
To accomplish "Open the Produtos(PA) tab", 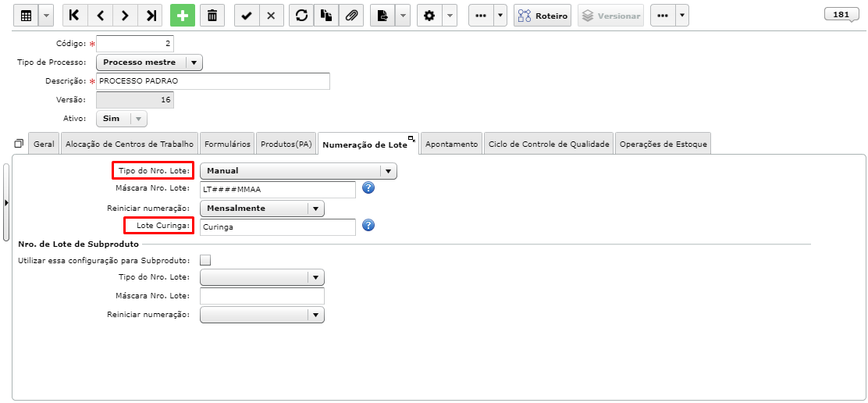I will 286,144.
